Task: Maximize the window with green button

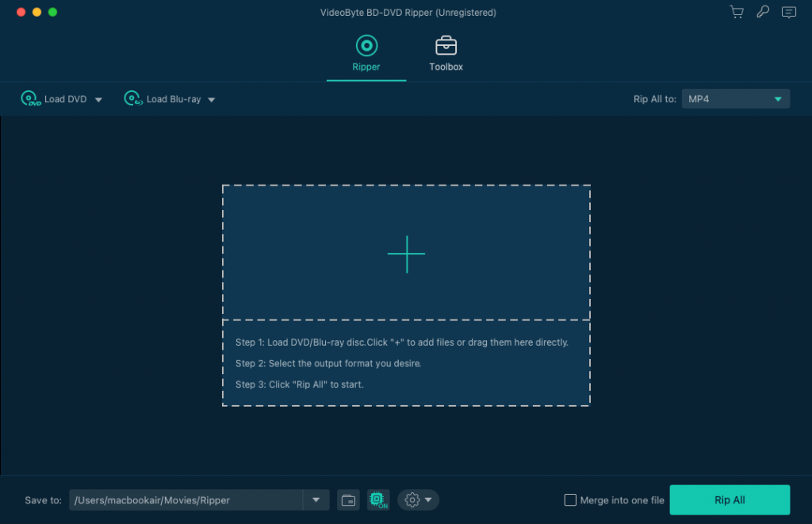Action: [x=53, y=12]
